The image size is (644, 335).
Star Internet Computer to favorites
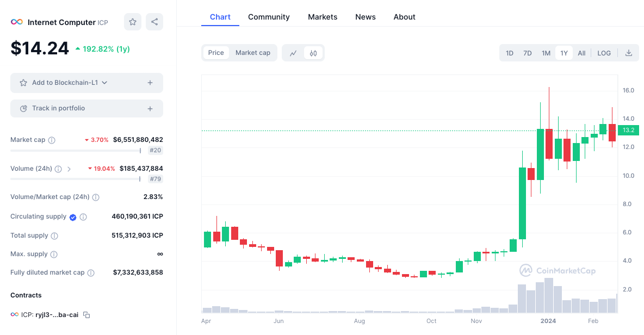(133, 22)
